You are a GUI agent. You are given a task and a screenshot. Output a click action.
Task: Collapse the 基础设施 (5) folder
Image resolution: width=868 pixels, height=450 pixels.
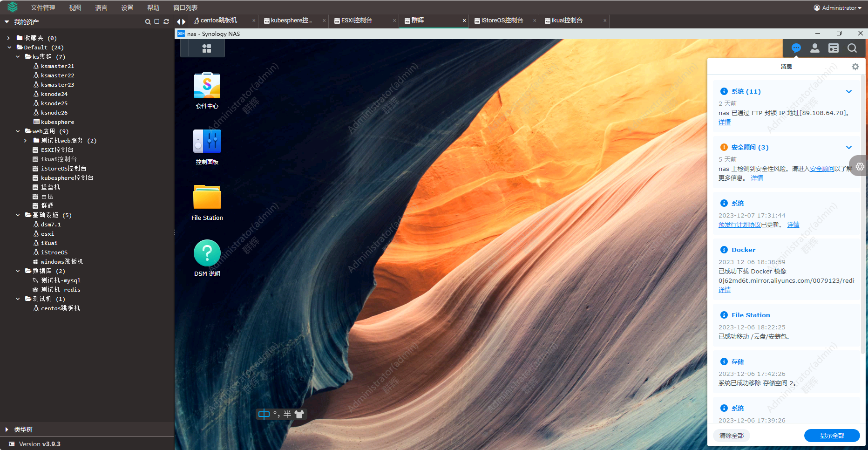click(x=18, y=215)
